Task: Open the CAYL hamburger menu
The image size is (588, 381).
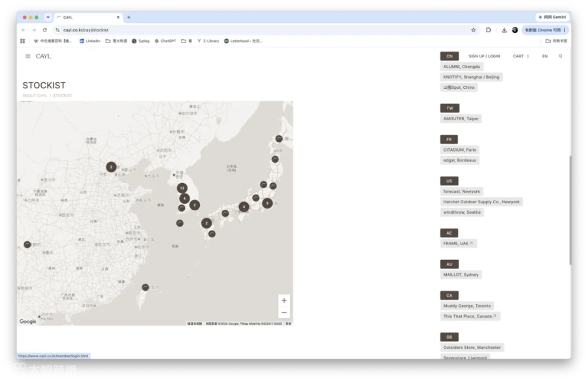Action: (27, 56)
